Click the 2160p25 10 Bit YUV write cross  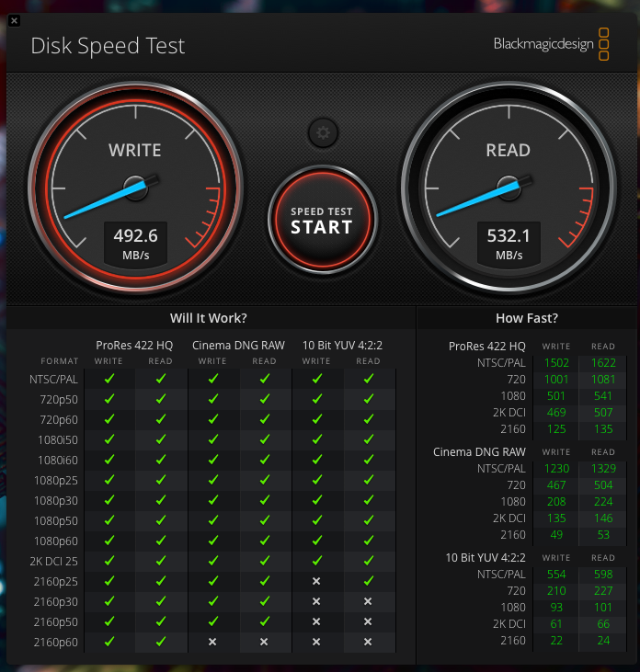[x=316, y=581]
